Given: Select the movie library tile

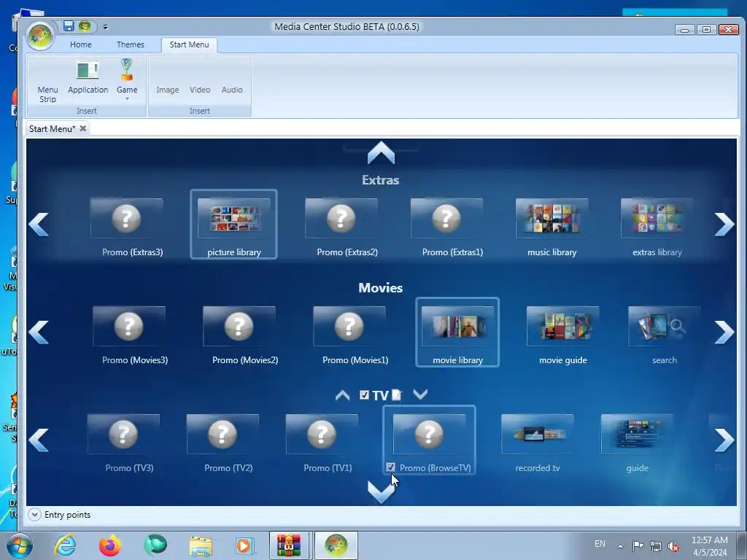Looking at the screenshot, I should coord(457,332).
